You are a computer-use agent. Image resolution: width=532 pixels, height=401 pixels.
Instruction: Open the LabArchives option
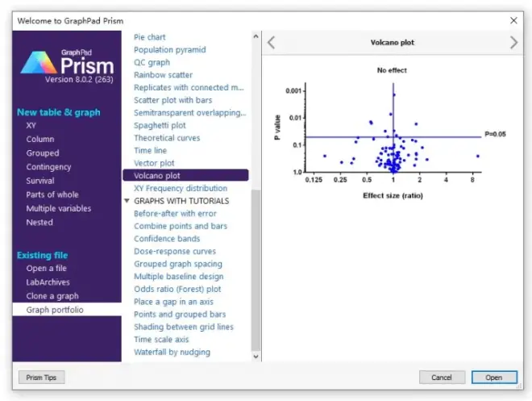point(48,282)
